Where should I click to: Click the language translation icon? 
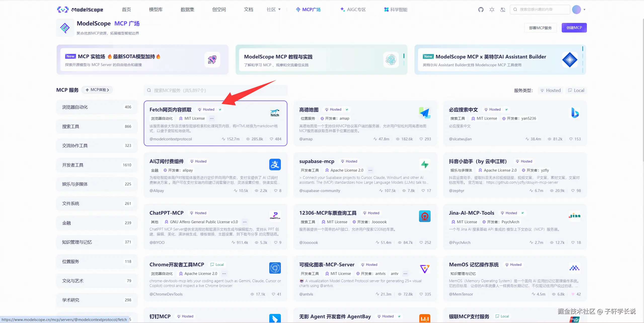(503, 10)
